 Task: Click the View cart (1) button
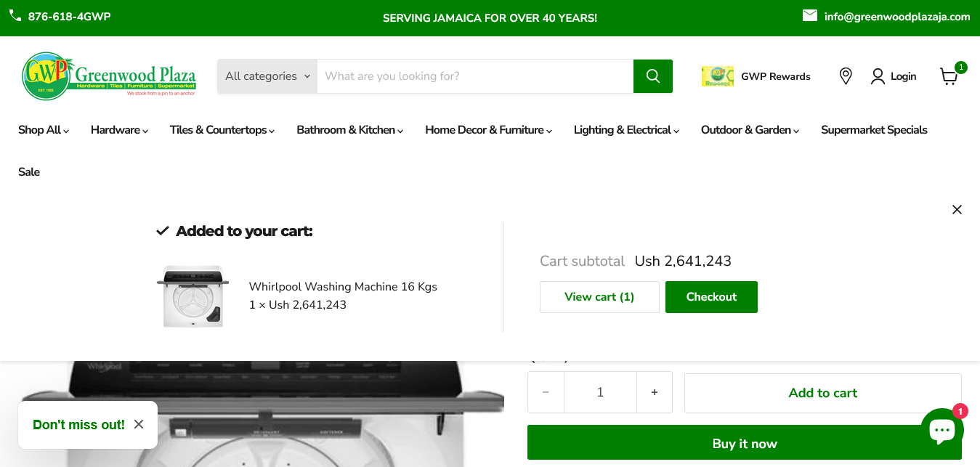(x=599, y=297)
